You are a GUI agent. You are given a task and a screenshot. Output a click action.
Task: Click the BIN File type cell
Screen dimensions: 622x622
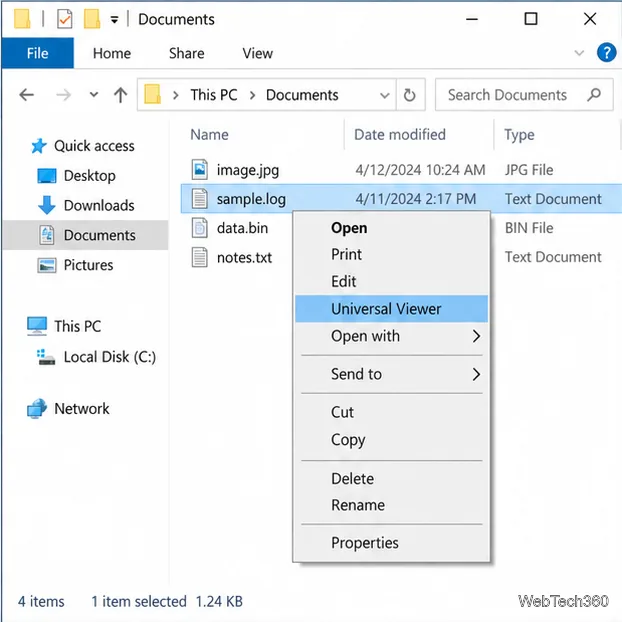click(x=529, y=228)
